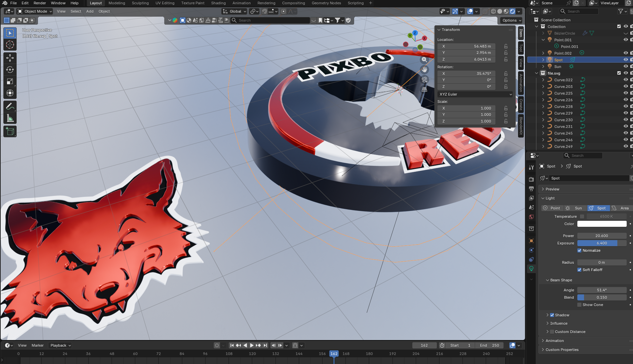The width and height of the screenshot is (633, 364).
Task: Click the viewport zoom magnifier icon
Action: [424, 60]
